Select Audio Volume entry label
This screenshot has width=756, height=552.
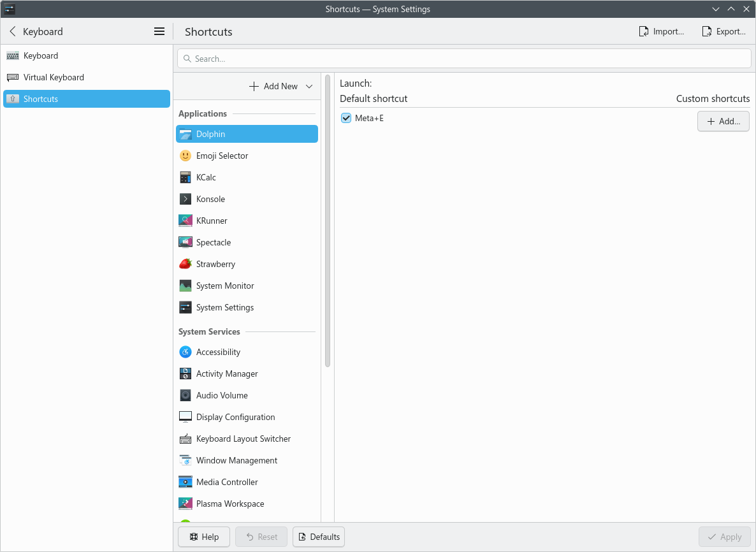222,395
